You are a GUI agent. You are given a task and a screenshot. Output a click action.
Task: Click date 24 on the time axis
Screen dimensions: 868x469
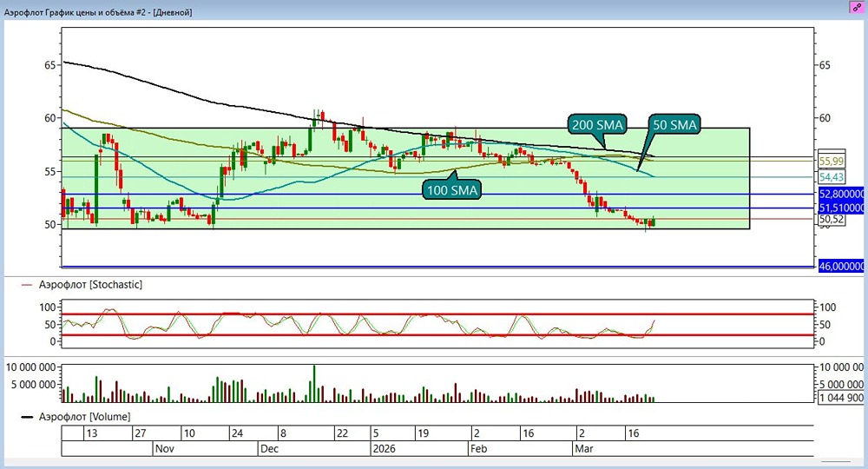(237, 433)
